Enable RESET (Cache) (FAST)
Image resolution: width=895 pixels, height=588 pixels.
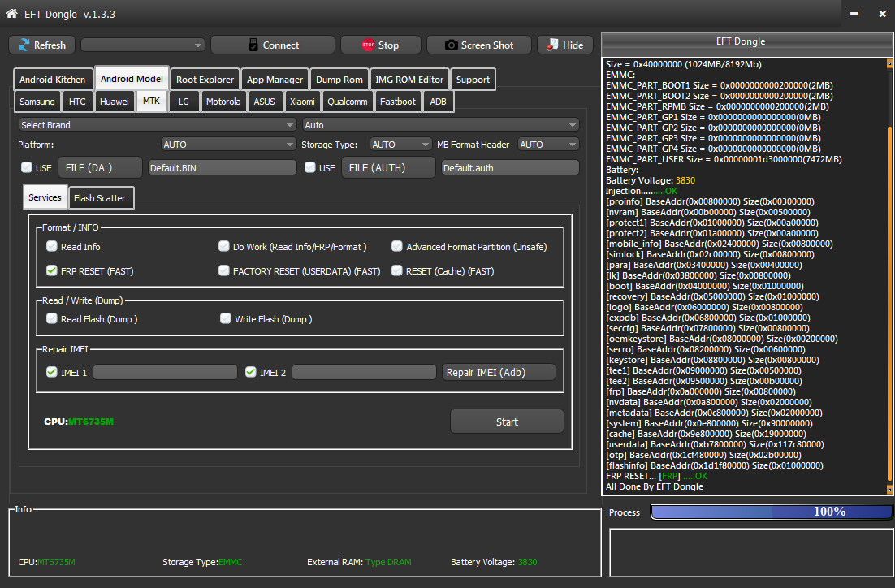[x=396, y=270]
